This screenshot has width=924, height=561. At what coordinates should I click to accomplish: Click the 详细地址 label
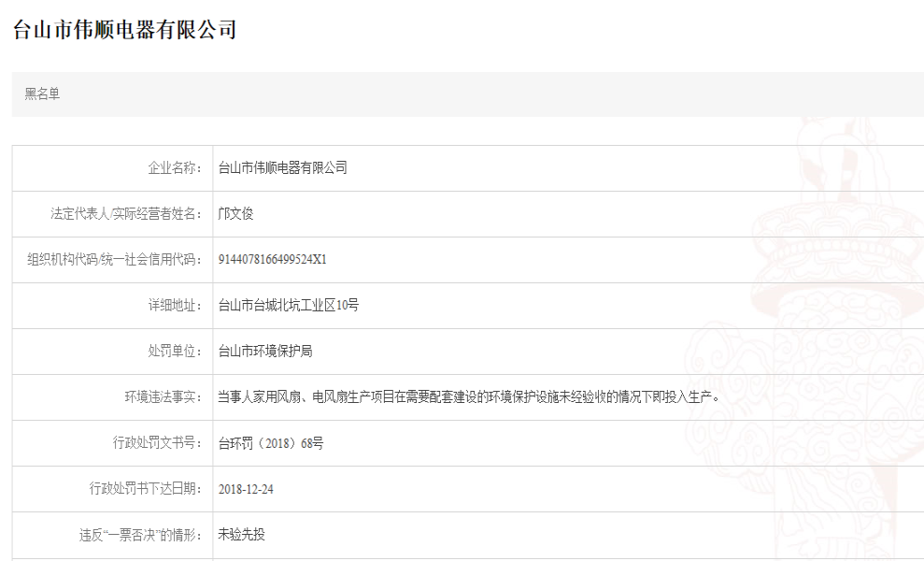[175, 306]
